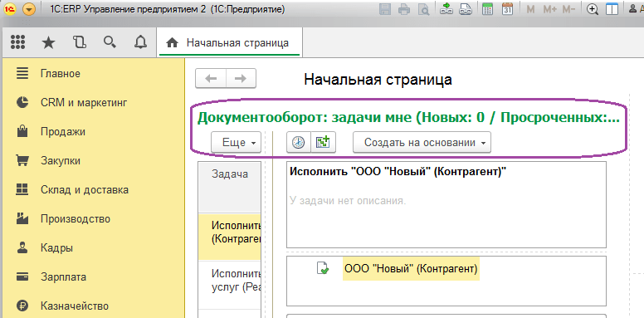Open the ООО "Новый" (Контрагент) attachment link
Image resolution: width=644 pixels, height=318 pixels.
click(x=411, y=269)
